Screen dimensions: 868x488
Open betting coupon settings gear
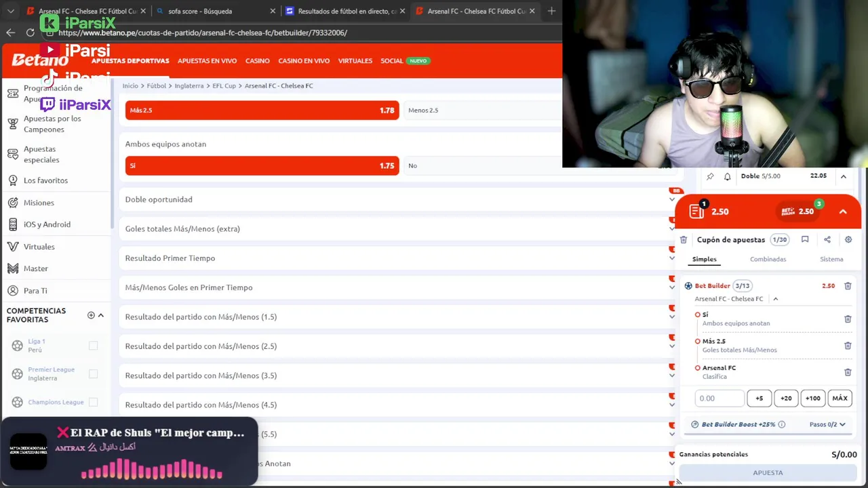click(848, 239)
